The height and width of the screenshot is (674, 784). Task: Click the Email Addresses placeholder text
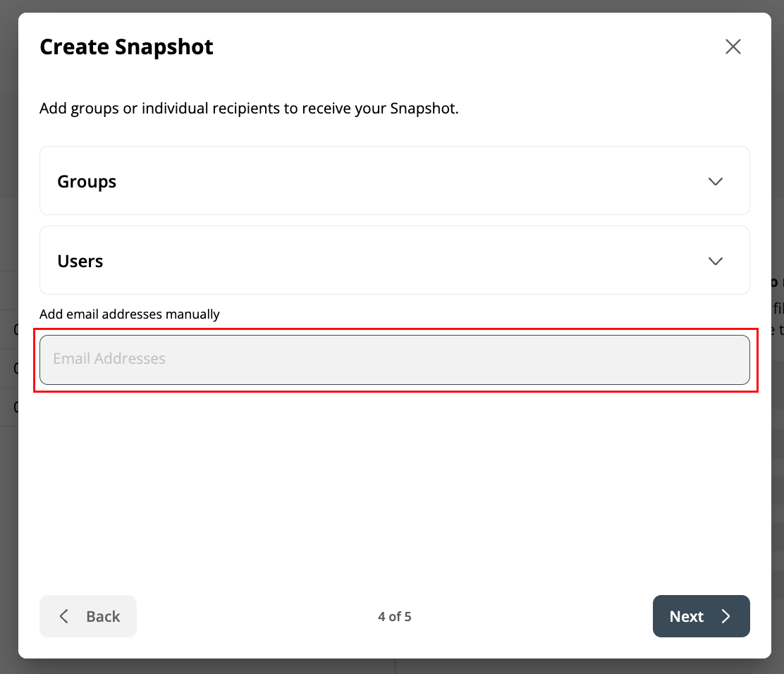(109, 359)
